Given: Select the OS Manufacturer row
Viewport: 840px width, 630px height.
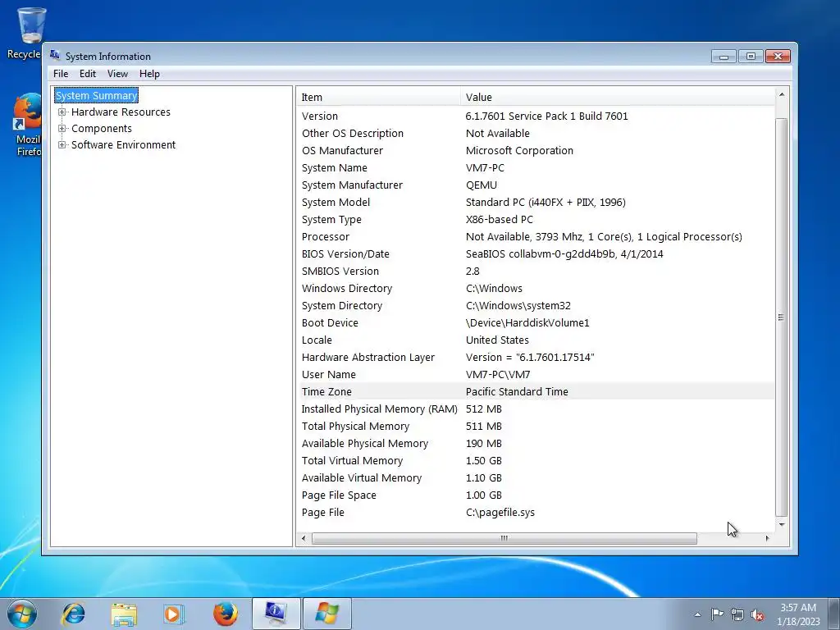Looking at the screenshot, I should tap(536, 151).
